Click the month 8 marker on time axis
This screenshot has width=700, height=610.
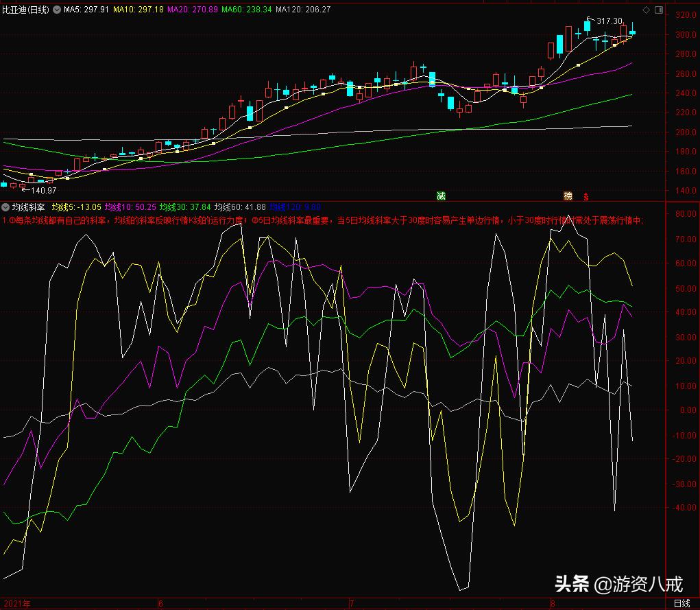pos(552,604)
